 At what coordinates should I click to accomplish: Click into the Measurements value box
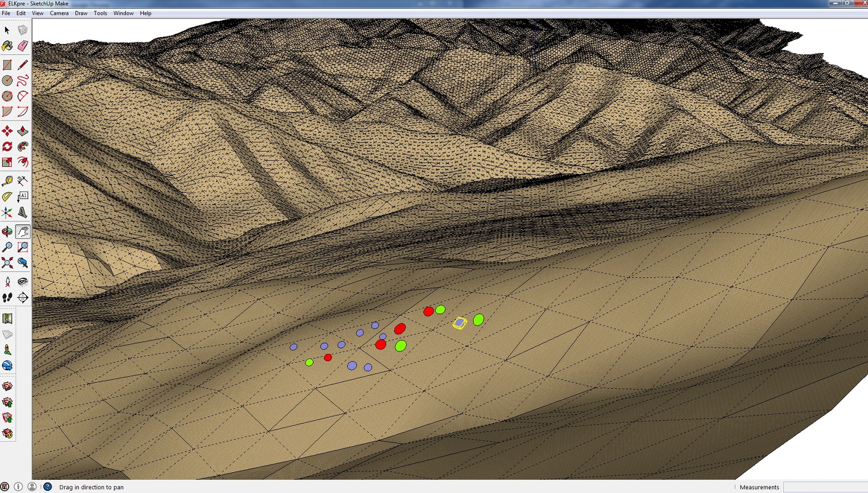(x=826, y=487)
